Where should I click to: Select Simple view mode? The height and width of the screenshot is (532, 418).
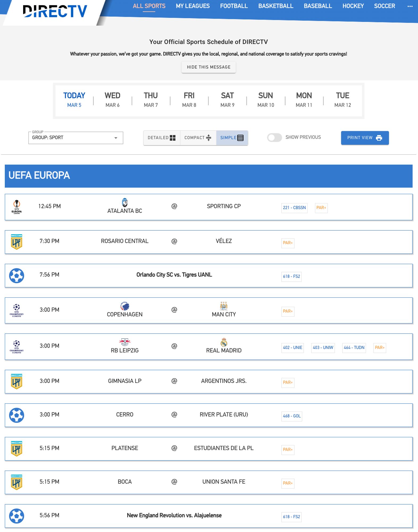232,138
